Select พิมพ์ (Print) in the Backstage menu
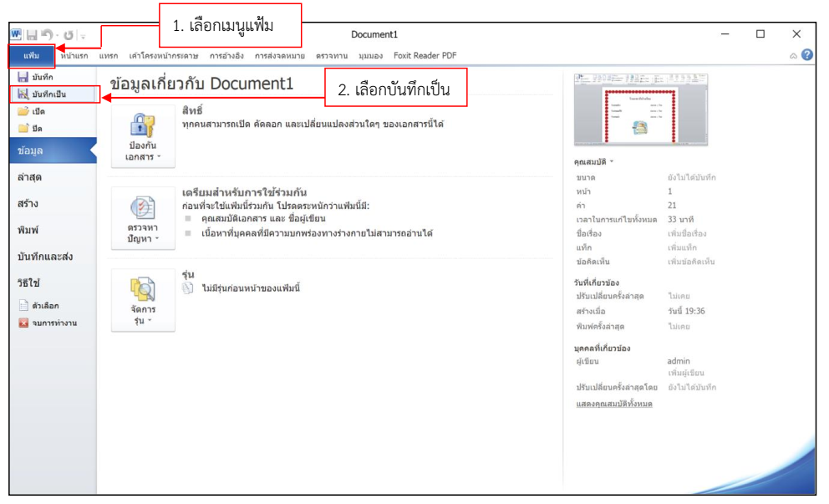829x504 pixels. [x=28, y=230]
